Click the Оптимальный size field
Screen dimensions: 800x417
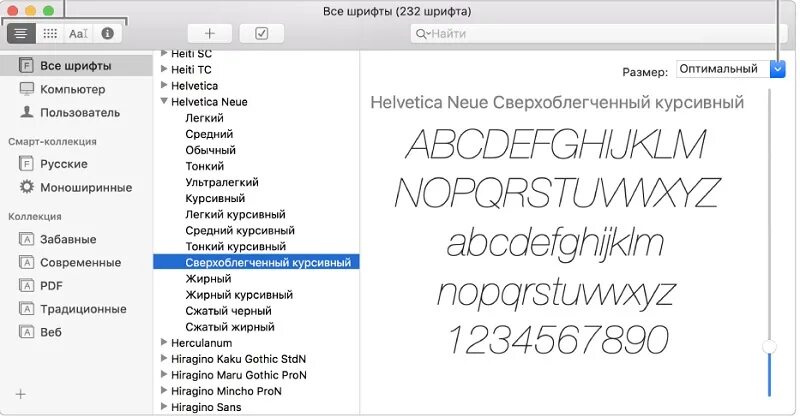(x=723, y=69)
